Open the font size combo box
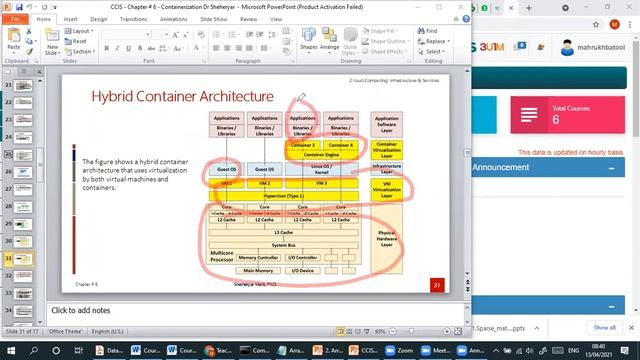Viewport: 640px width, 360px height. coord(160,35)
